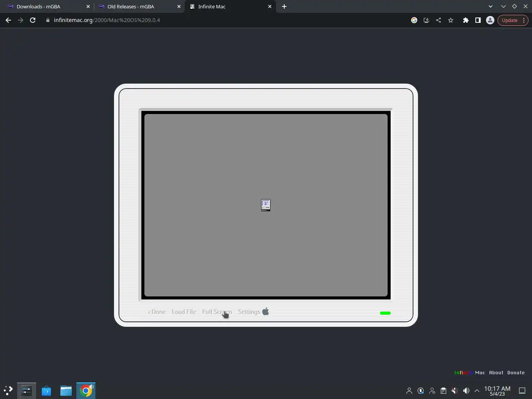The width and height of the screenshot is (532, 399).
Task: Click the Chrome Update button
Action: pos(510,20)
